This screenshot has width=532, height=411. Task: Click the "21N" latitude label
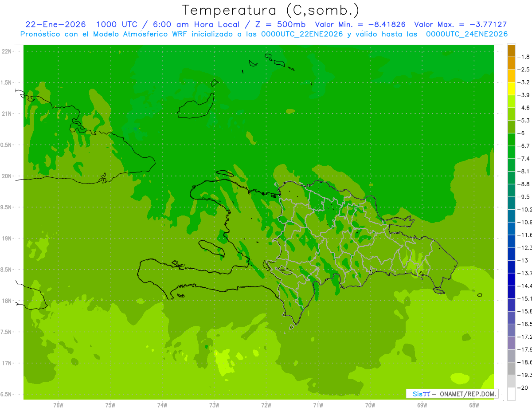click(x=6, y=114)
